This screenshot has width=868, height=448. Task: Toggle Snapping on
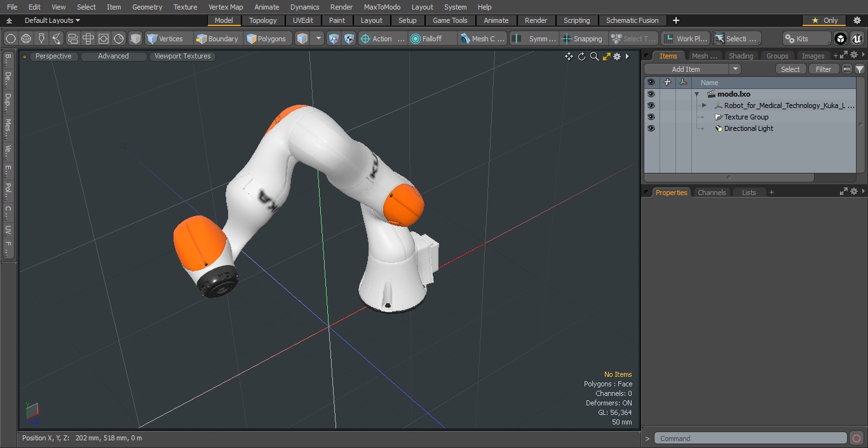click(x=582, y=39)
